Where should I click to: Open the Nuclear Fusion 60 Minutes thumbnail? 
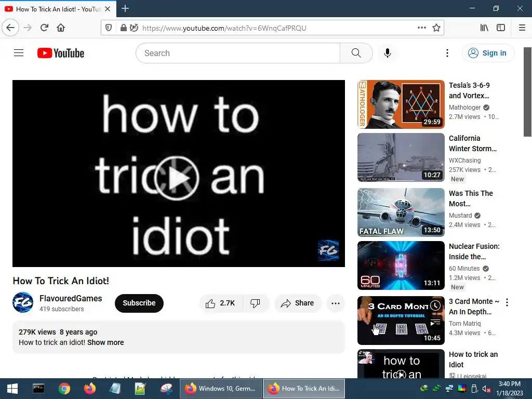[401, 265]
